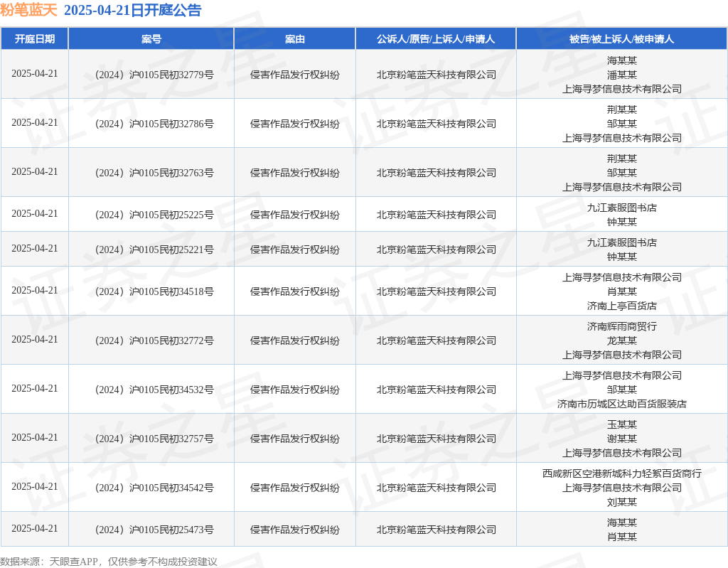The width and height of the screenshot is (728, 568).
Task: Select the date in the 32779号 row
Action: point(35,73)
